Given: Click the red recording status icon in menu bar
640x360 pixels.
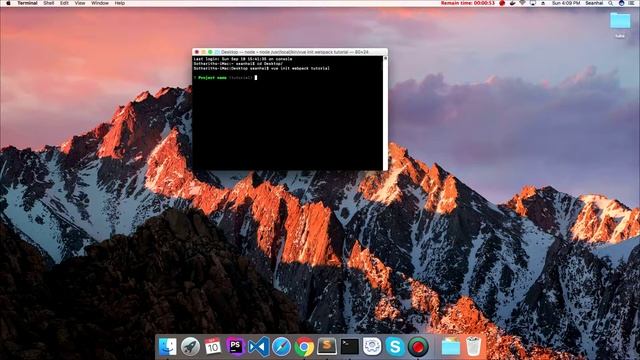Looking at the screenshot, I should pos(502,3).
